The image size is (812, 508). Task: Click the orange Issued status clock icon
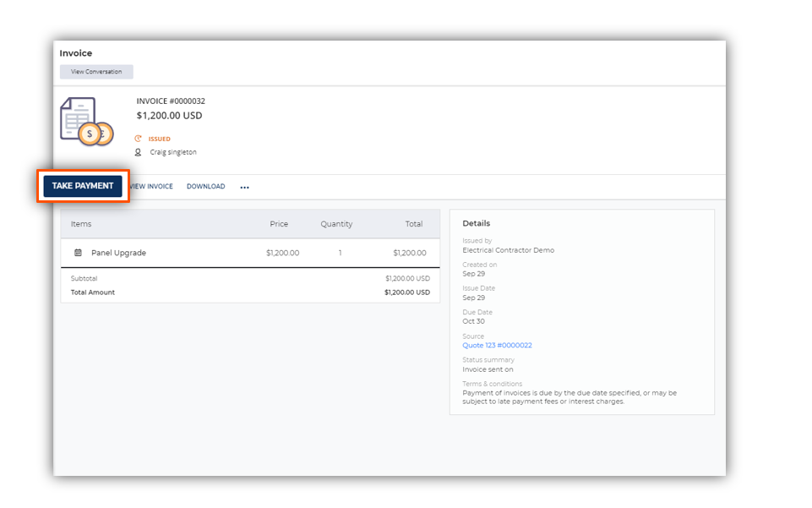pyautogui.click(x=139, y=139)
